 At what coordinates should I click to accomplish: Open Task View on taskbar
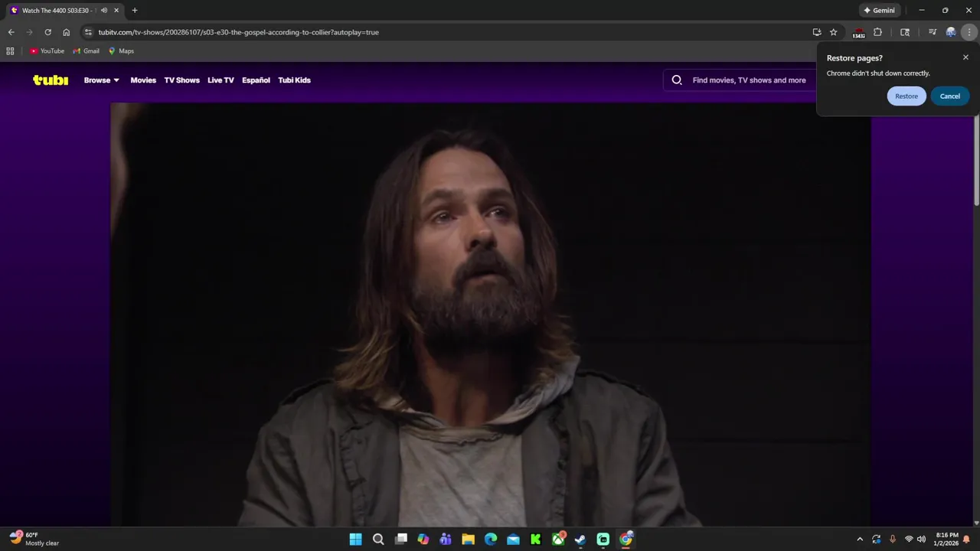[400, 540]
